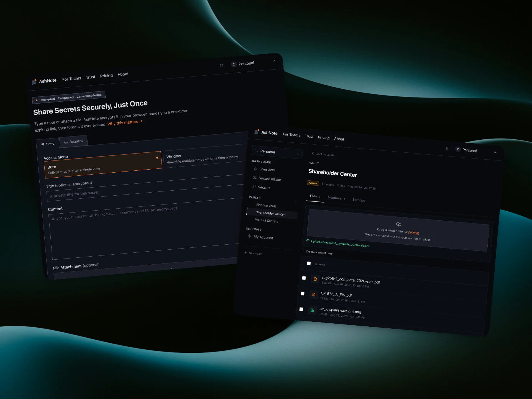Screen dimensions: 532x399
Task: Click the C avatar in the vault window header
Action: coord(458,149)
